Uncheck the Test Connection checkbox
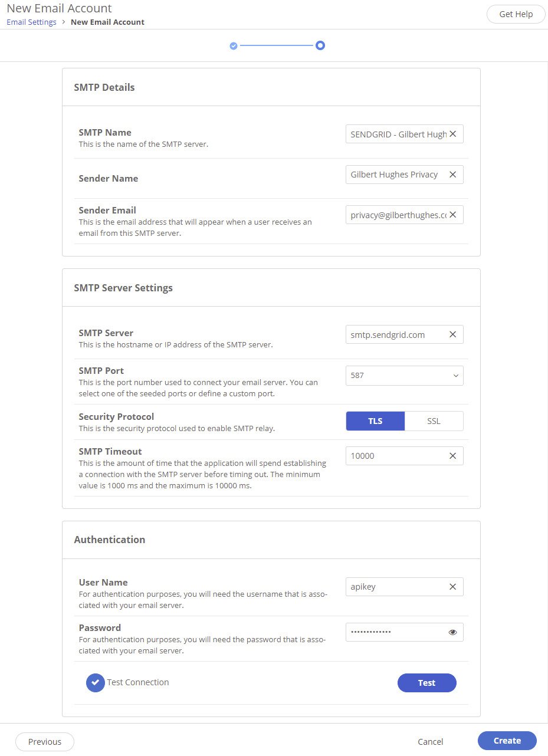Viewport: 548px width, 756px height. pyautogui.click(x=95, y=682)
